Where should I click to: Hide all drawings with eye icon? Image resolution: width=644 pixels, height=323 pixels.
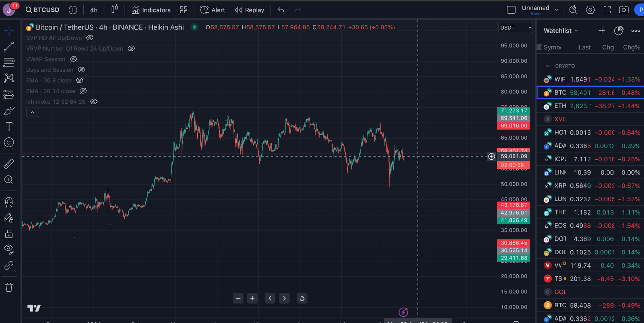coord(9,249)
